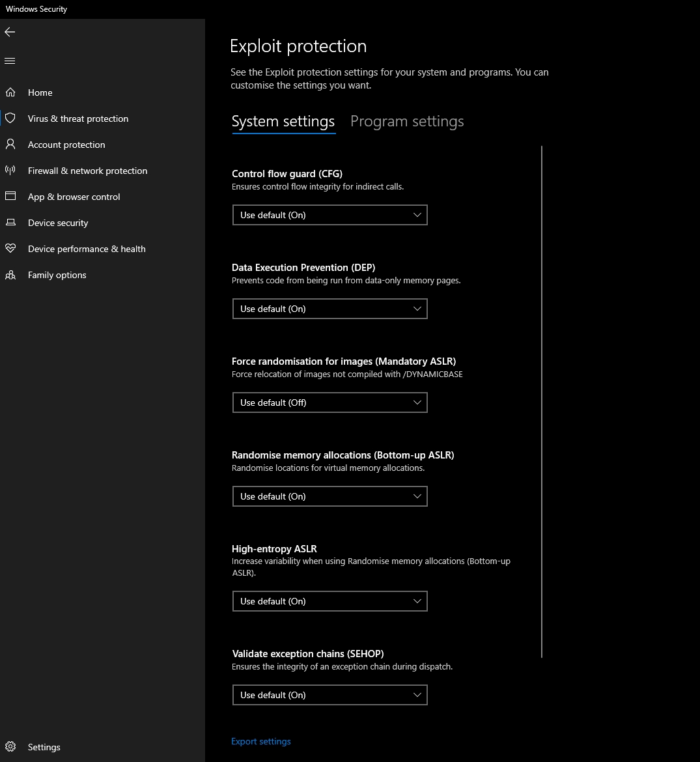The height and width of the screenshot is (762, 700).
Task: Select the System settings tab
Action: coord(283,122)
